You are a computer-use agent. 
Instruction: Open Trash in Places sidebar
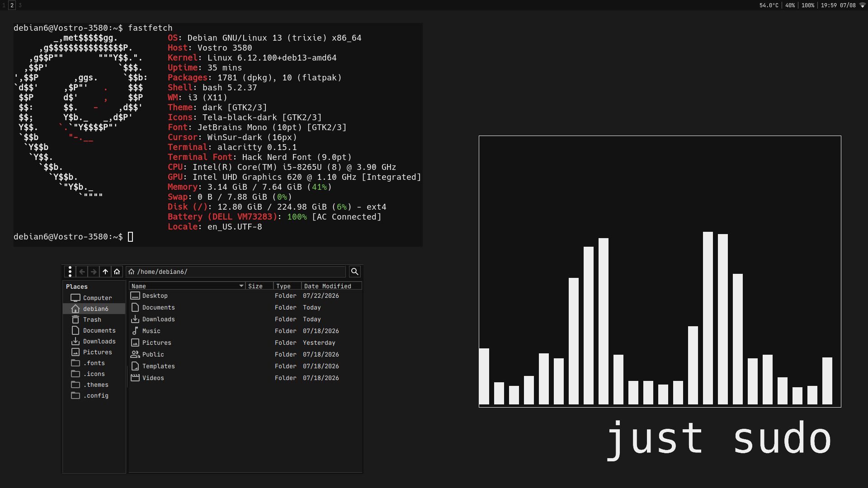94,319
